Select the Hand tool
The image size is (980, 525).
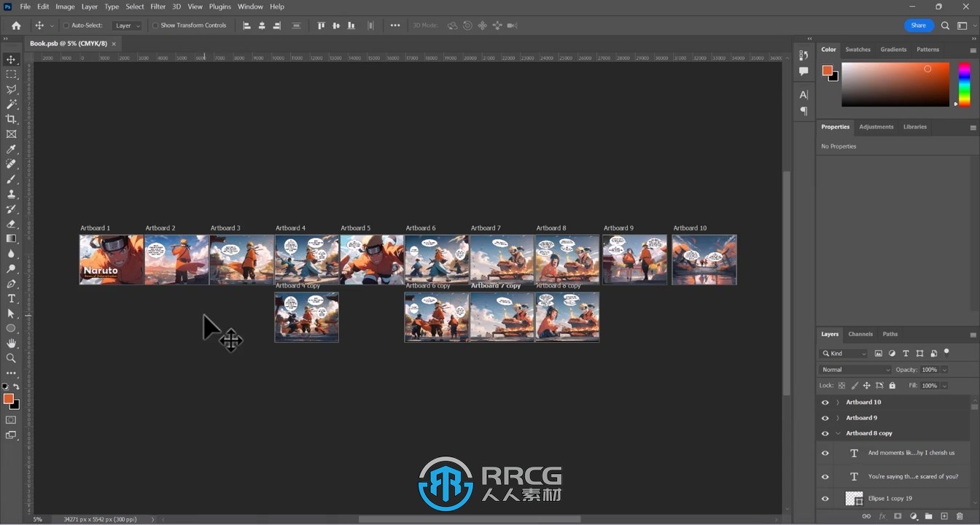[x=11, y=343]
